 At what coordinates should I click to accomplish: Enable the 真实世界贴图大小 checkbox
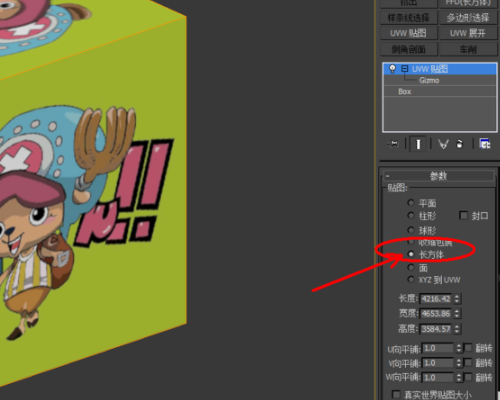[396, 395]
